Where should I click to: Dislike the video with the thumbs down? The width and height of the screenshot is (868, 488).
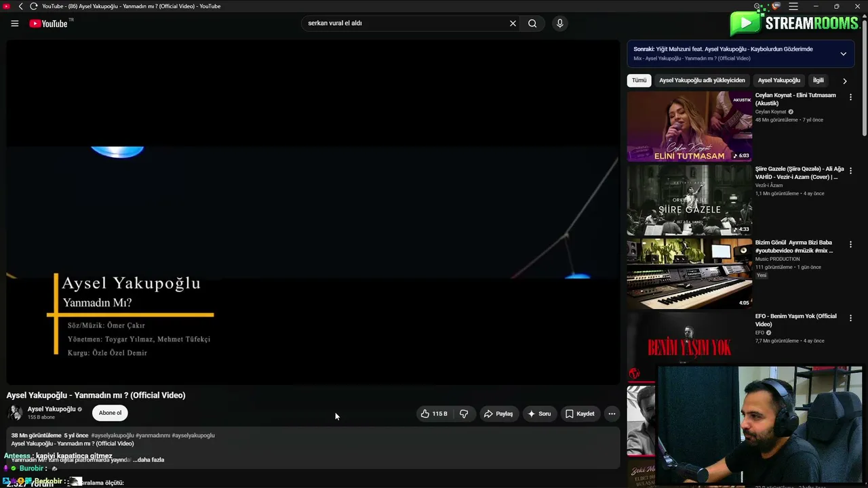click(464, 413)
